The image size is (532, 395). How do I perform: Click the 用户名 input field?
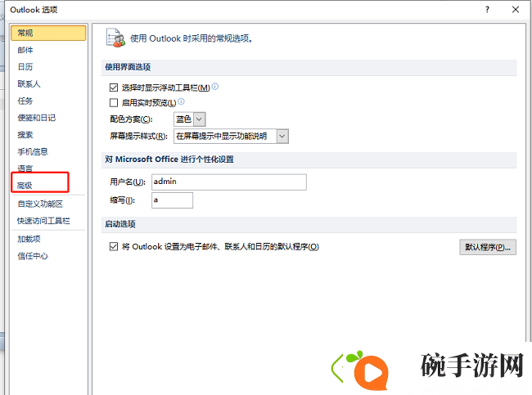coord(229,182)
